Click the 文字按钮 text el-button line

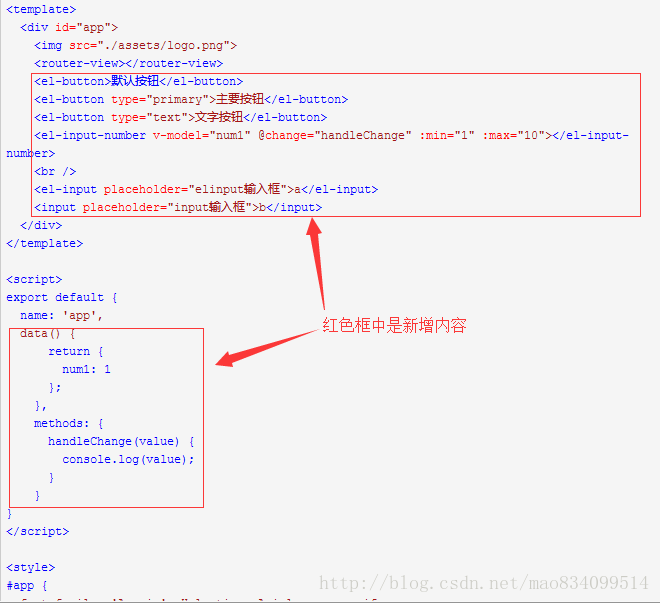[181, 117]
